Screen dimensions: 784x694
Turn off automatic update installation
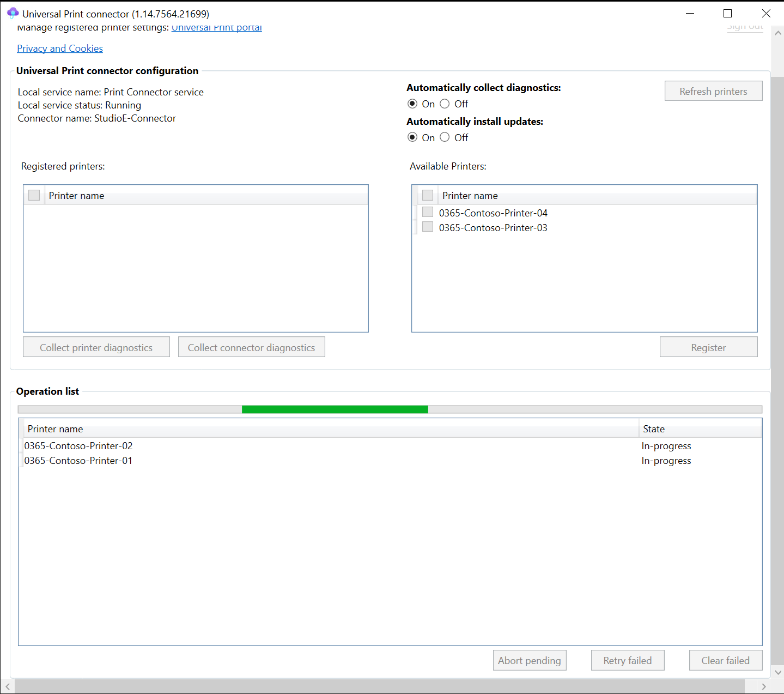pyautogui.click(x=445, y=137)
